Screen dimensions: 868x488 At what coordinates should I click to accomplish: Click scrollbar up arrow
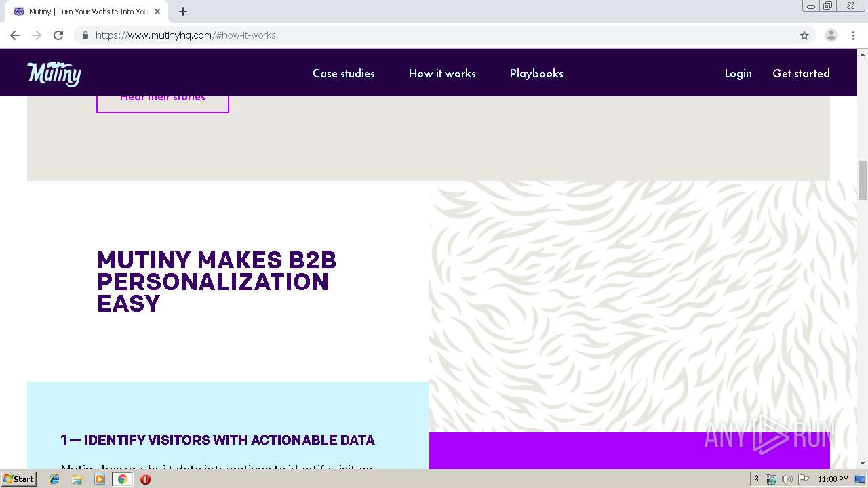point(863,54)
